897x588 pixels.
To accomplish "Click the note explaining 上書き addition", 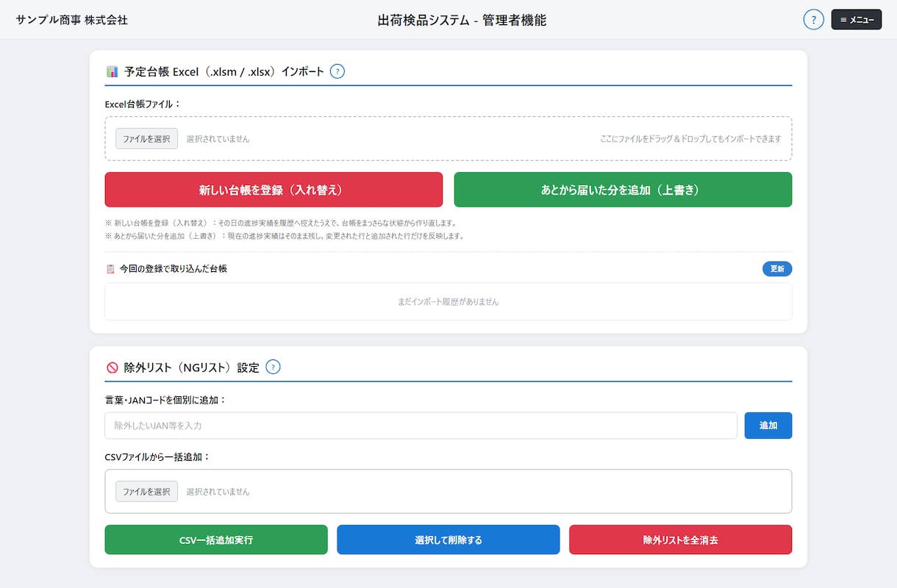I will click(285, 236).
